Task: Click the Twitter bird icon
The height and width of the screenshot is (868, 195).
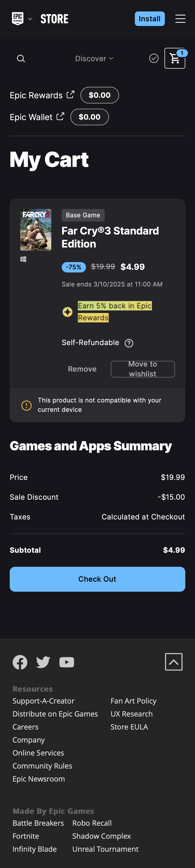Action: [x=43, y=661]
